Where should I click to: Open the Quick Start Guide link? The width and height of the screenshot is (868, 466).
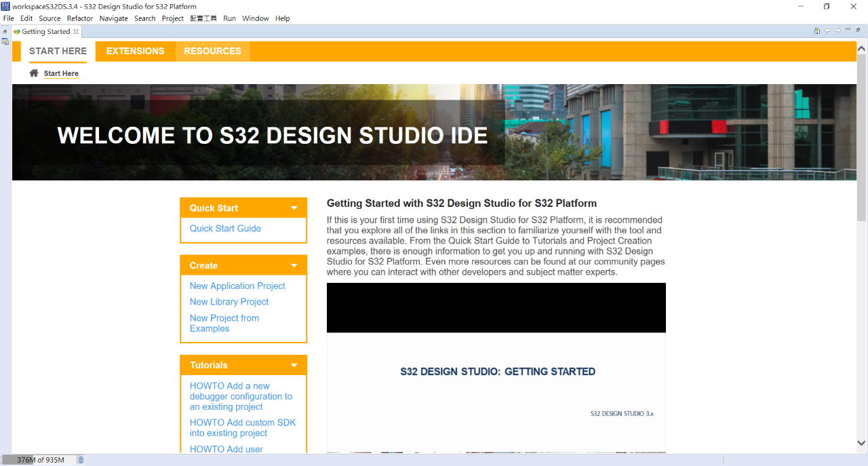tap(225, 229)
